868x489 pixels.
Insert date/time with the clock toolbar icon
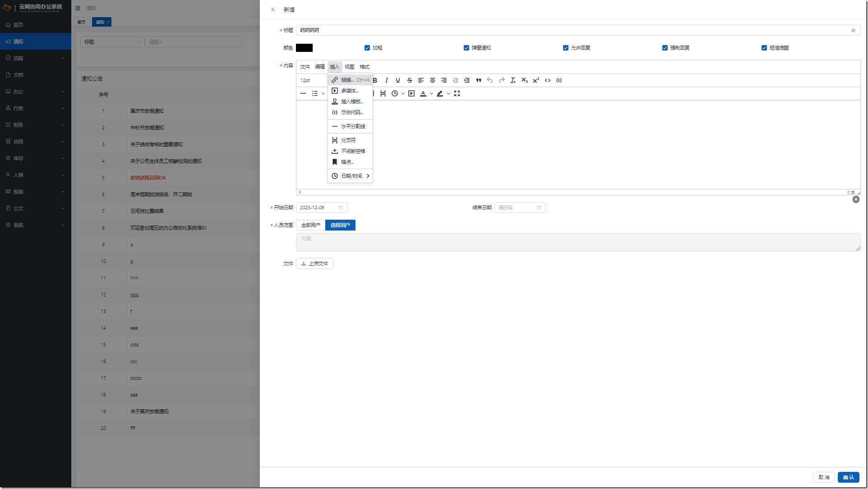pos(395,93)
